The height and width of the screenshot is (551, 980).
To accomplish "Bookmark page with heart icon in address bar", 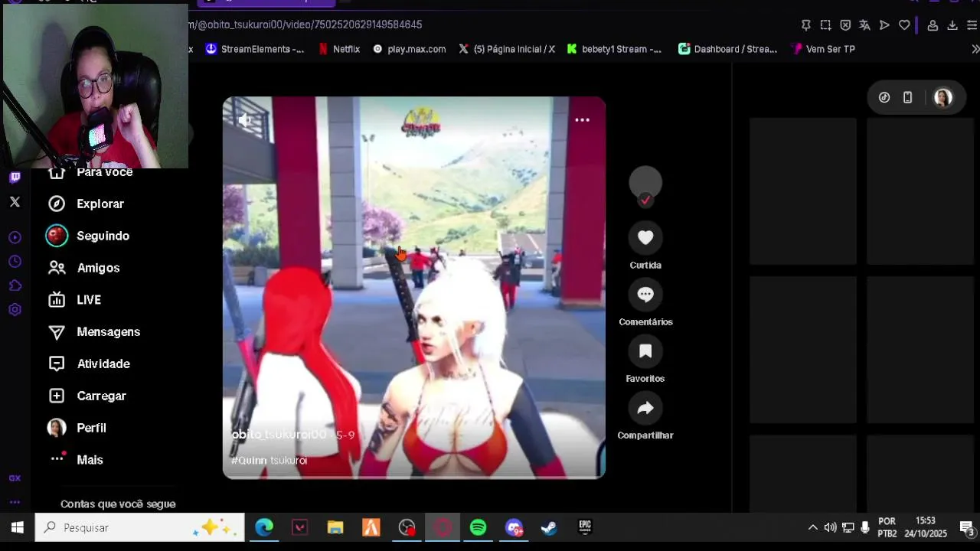I will [904, 25].
